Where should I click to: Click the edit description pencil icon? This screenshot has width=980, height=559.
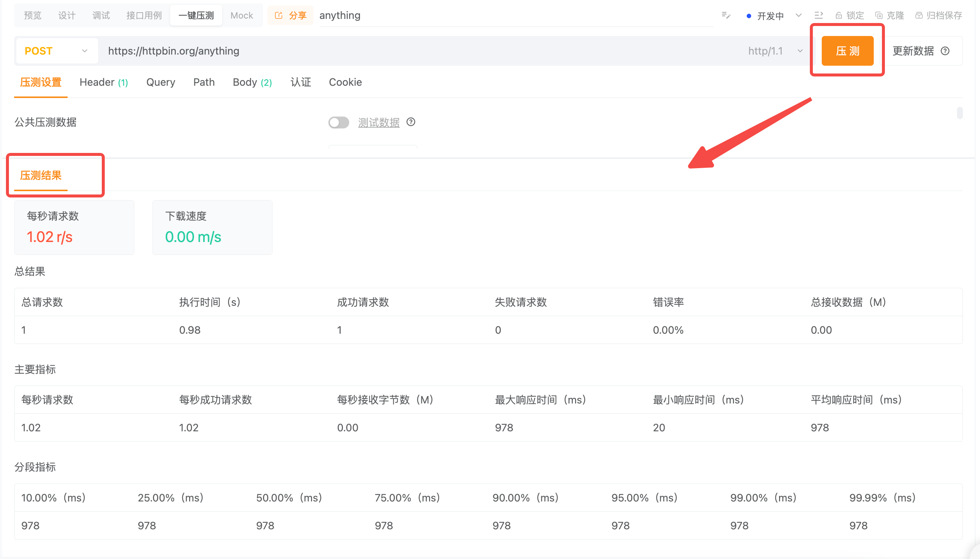coord(726,15)
